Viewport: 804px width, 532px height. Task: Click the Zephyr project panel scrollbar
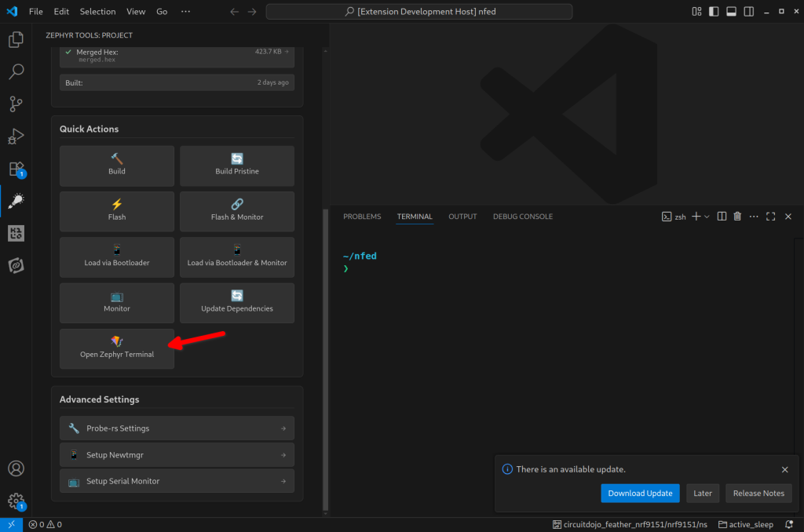pos(325,360)
